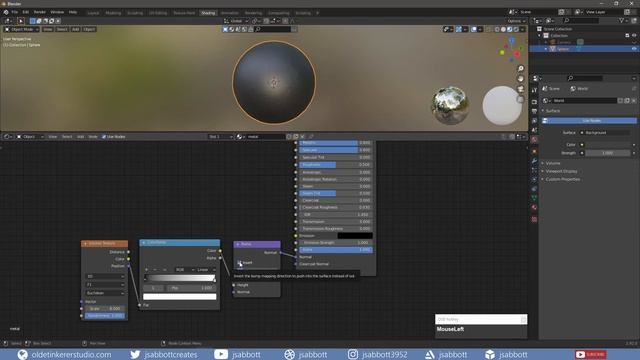The image size is (640, 360).
Task: Click the camera view icon in viewport
Action: (x=520, y=89)
